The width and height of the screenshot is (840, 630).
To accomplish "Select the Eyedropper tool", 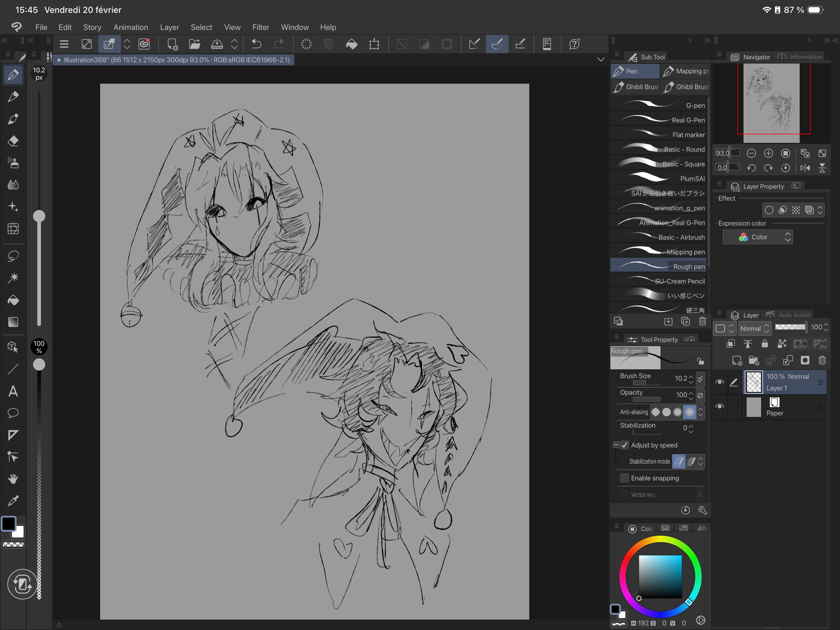I will (13, 501).
